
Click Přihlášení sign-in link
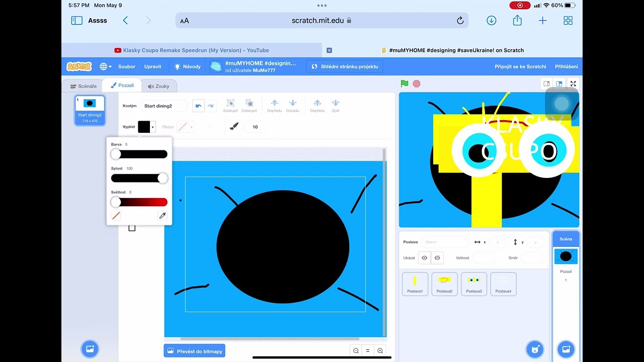567,66
